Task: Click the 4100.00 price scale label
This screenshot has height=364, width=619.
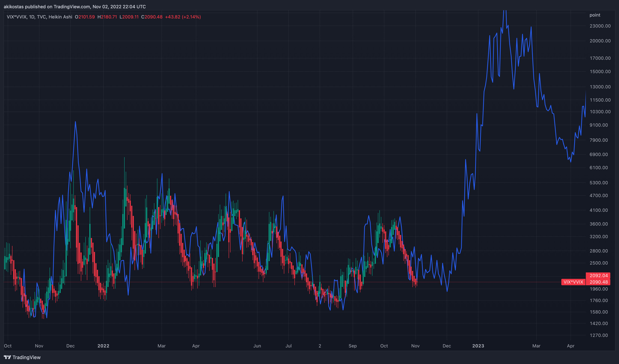Action: (599, 210)
